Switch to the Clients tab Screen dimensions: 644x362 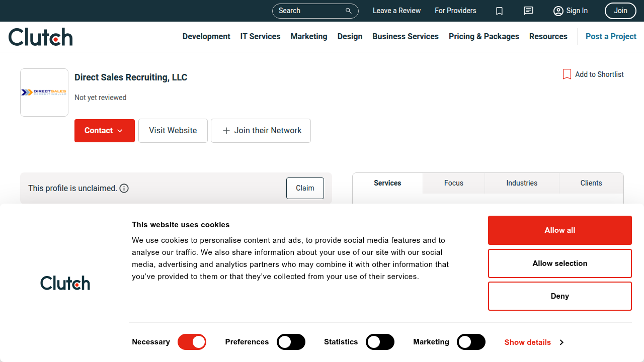591,183
